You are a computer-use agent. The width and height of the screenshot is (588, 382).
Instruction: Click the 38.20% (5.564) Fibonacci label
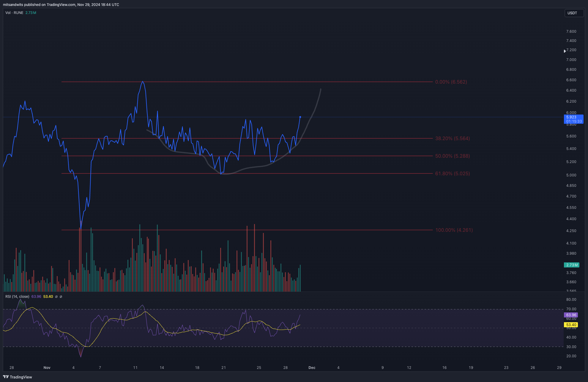tap(453, 138)
